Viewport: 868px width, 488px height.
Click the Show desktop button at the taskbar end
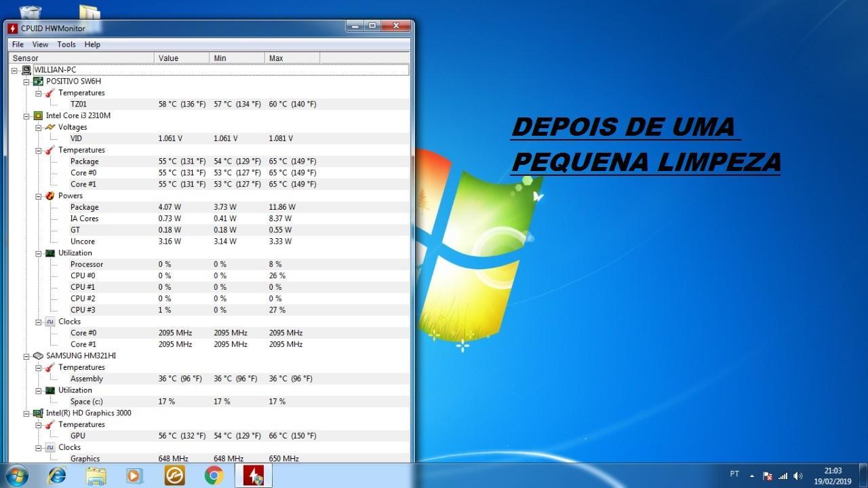click(863, 475)
